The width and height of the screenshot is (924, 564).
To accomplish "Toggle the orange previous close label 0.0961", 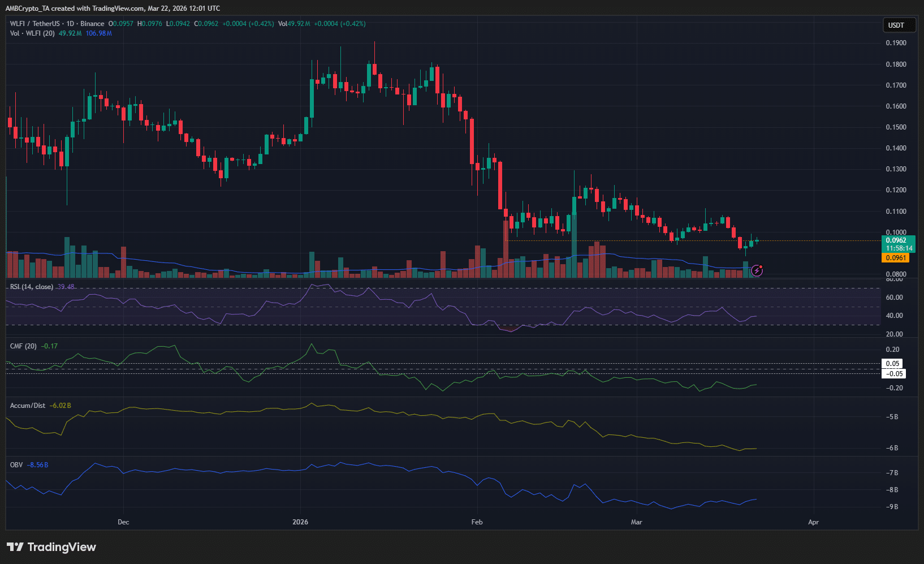I will coord(896,257).
